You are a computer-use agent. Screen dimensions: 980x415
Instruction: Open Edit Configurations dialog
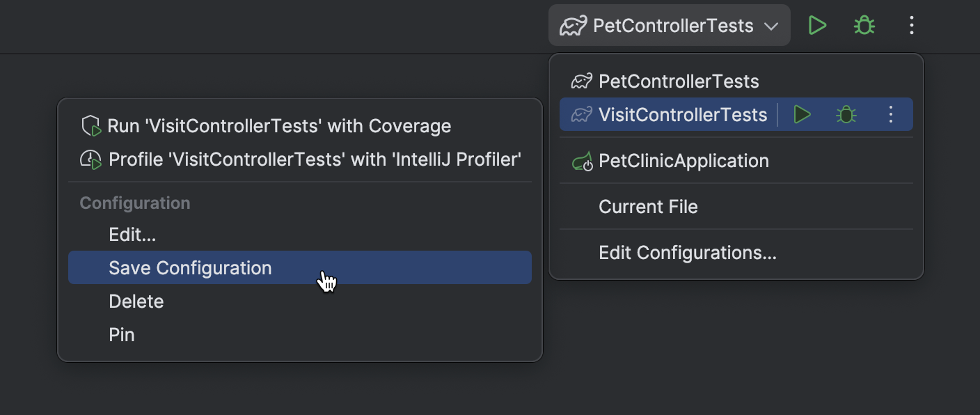687,253
